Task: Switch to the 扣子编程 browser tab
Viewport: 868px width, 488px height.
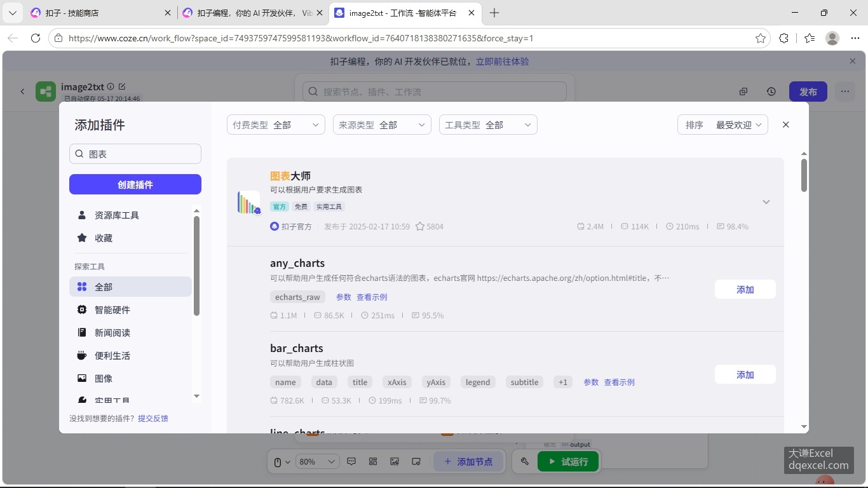Action: pos(253,13)
